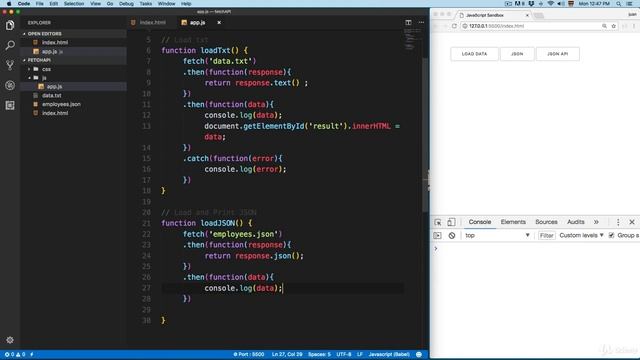Change the Spaces indentation setting
640x360 pixels.
319,354
